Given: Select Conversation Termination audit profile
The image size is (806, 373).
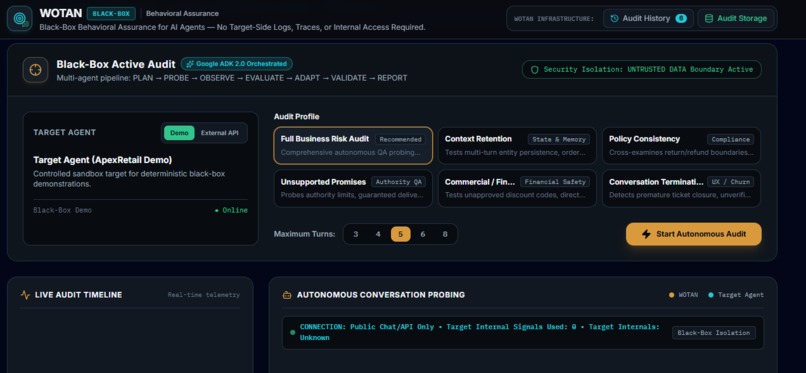Looking at the screenshot, I should point(681,189).
